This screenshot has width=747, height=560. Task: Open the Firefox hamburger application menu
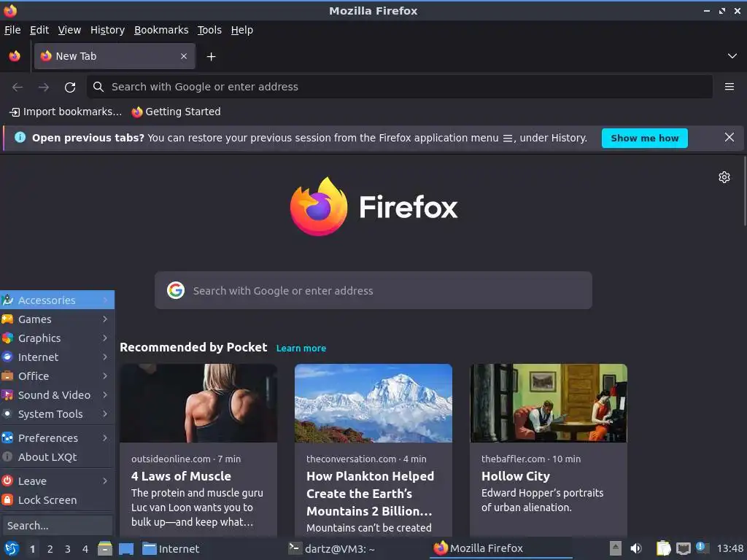click(729, 87)
